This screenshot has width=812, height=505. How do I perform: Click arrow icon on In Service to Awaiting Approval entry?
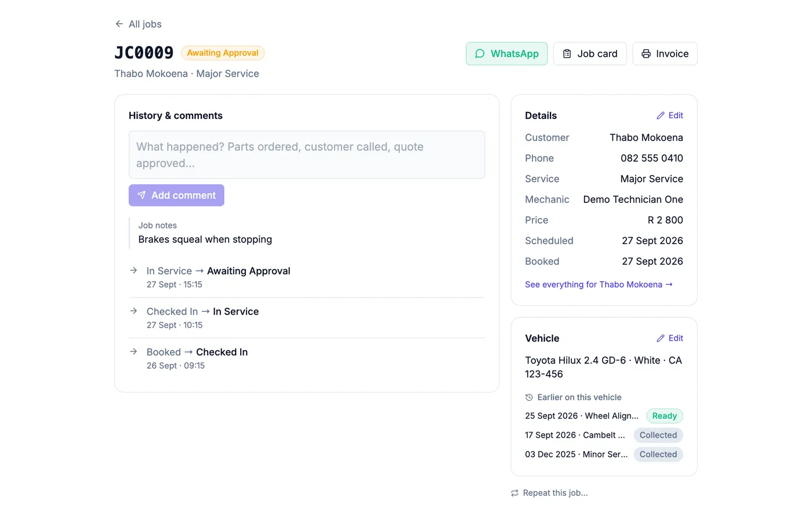133,270
